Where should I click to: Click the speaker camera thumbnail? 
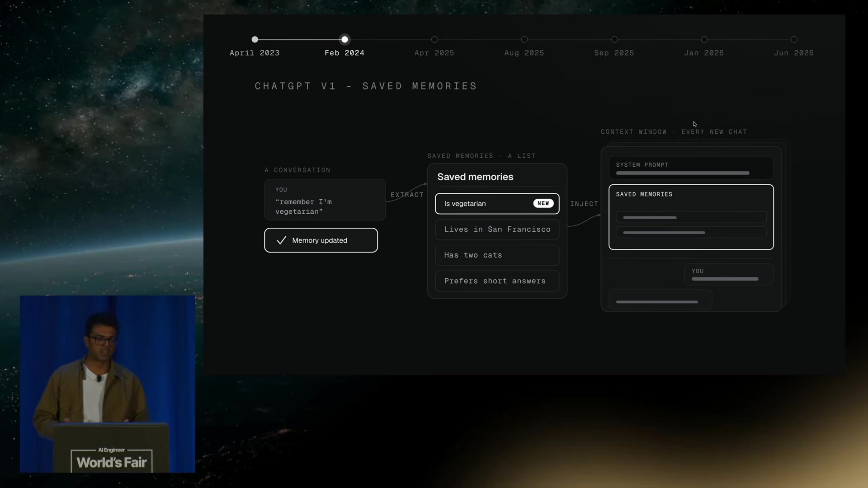point(108,384)
